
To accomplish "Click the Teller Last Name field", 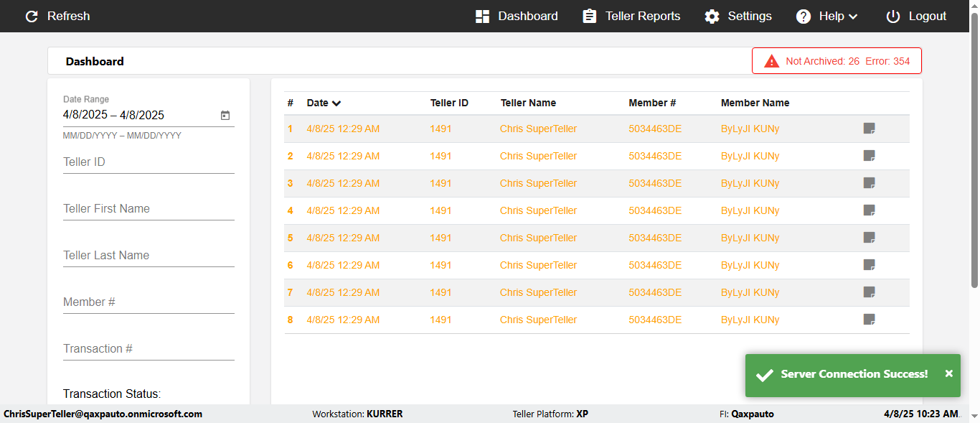I will tap(149, 256).
